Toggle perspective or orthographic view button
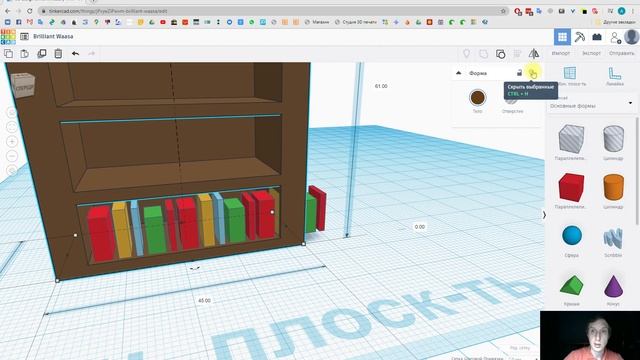This screenshot has width=640, height=360. [x=12, y=170]
